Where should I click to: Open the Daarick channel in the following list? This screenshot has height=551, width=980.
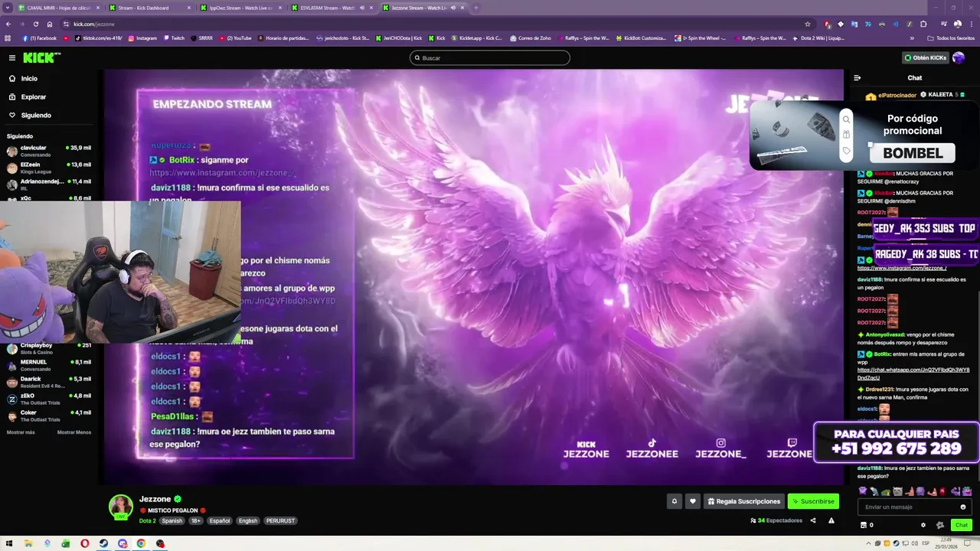tap(47, 382)
